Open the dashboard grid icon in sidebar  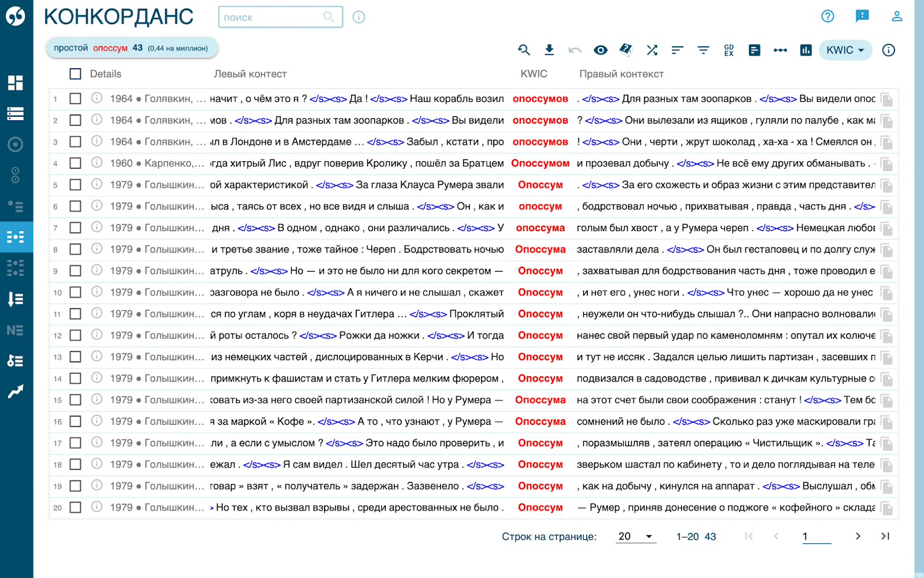(x=16, y=83)
